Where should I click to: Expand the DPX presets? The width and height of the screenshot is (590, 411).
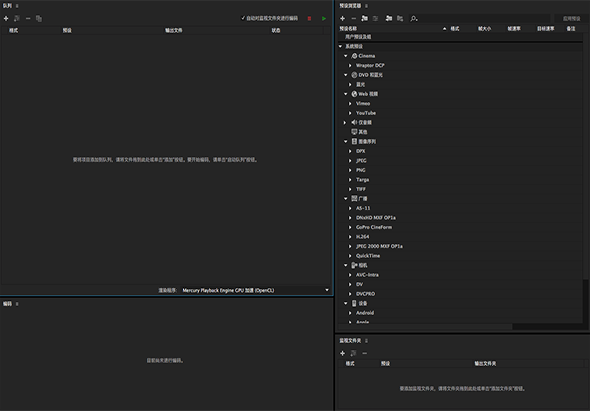pos(350,151)
